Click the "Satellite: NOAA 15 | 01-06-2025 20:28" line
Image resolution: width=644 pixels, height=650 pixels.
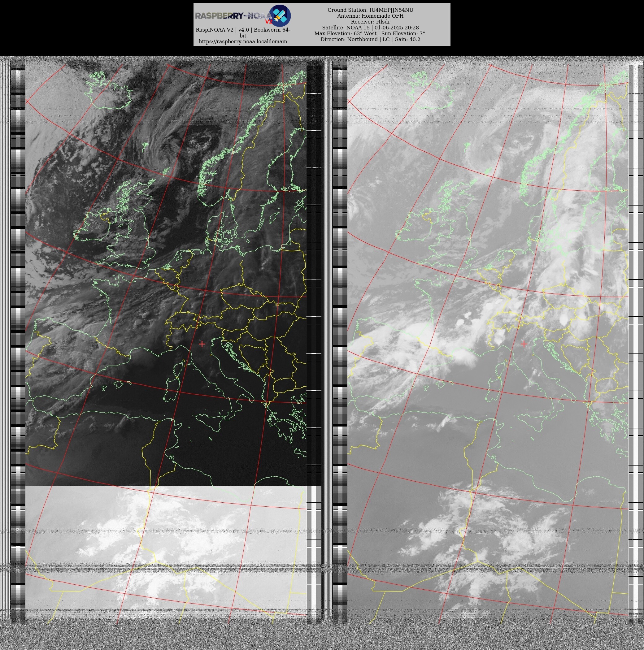[x=370, y=28]
